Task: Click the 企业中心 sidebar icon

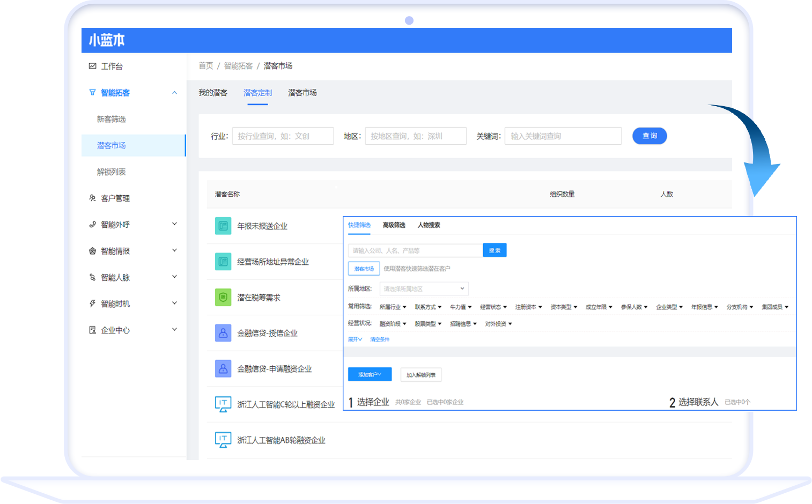Action: (92, 330)
